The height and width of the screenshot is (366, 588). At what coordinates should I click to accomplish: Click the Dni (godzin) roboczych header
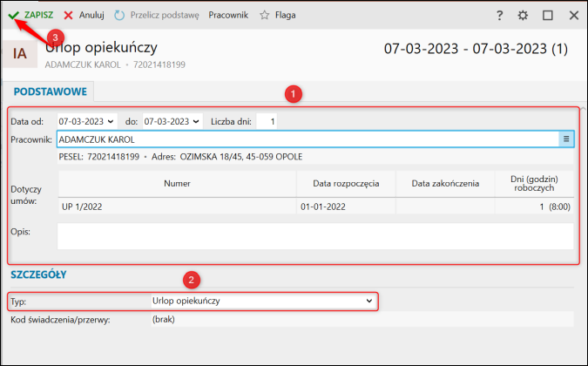coord(534,183)
